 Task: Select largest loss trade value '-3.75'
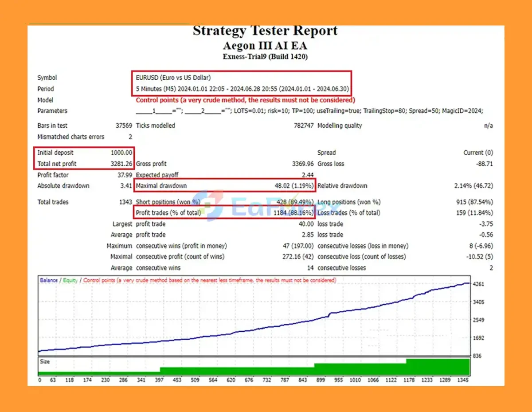pos(486,224)
